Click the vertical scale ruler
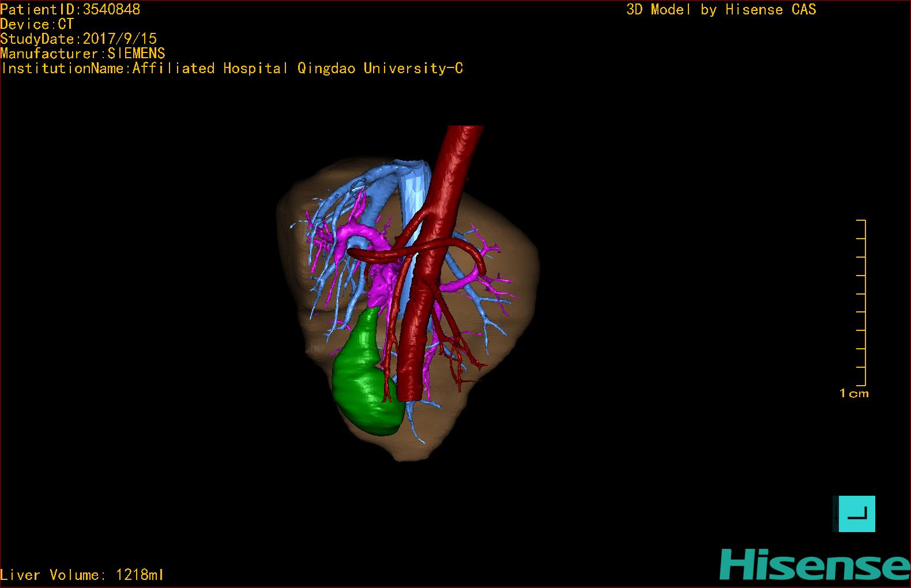Screen dimensions: 911x588 pyautogui.click(x=861, y=303)
